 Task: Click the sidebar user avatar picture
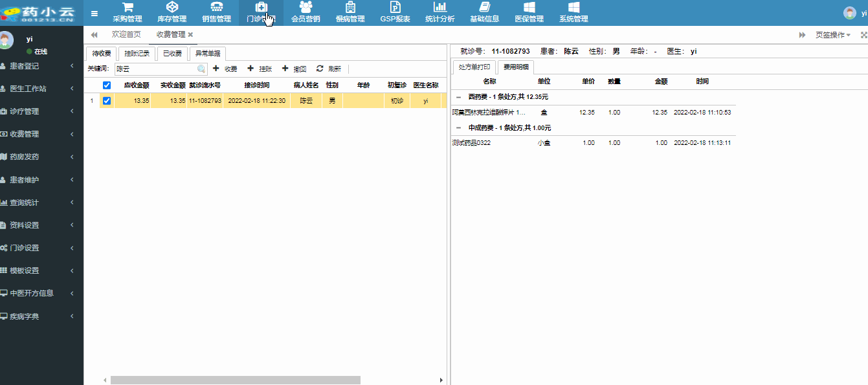pos(6,41)
